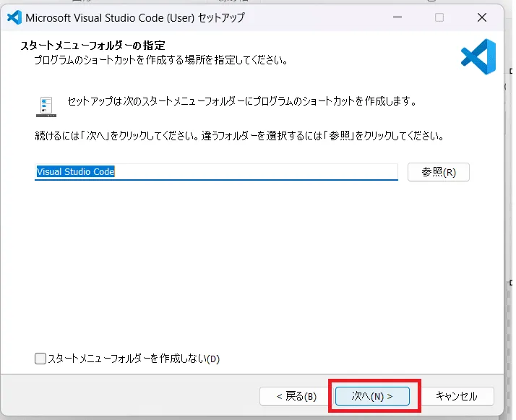Focus the Visual Studio Code folder field
516x420 pixels.
click(x=216, y=172)
